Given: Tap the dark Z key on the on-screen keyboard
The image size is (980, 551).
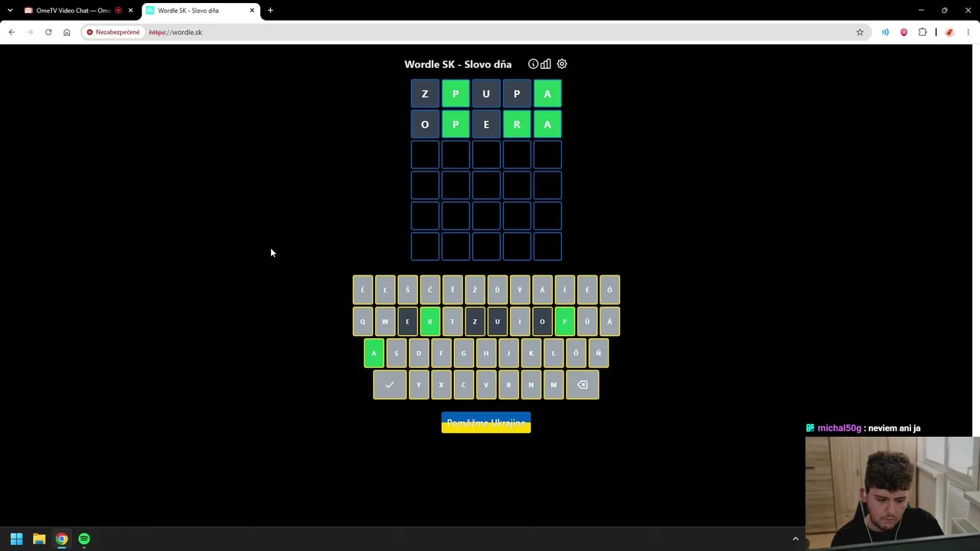Looking at the screenshot, I should click(475, 321).
